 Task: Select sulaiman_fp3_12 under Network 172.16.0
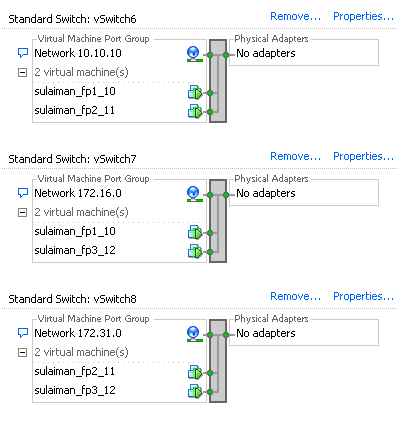[x=75, y=250]
